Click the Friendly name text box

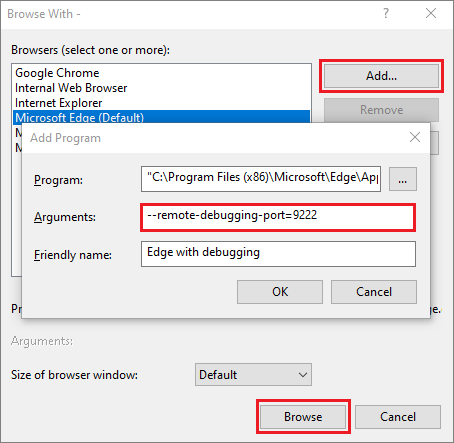click(278, 254)
